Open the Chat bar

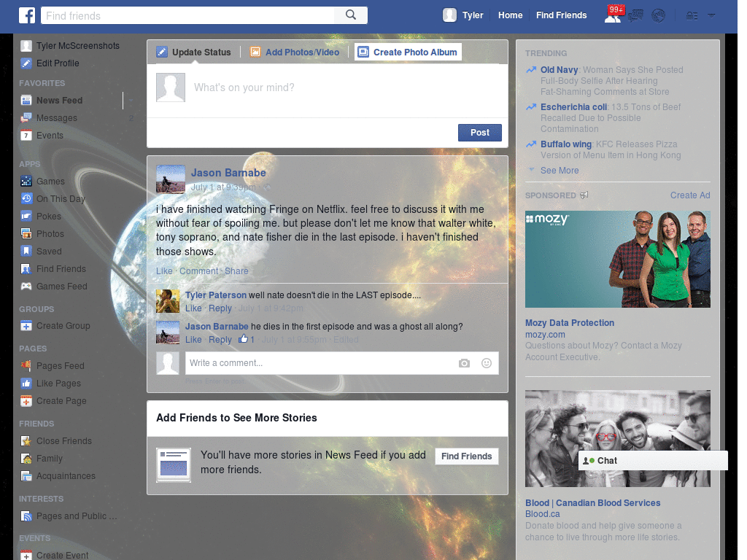pos(653,461)
